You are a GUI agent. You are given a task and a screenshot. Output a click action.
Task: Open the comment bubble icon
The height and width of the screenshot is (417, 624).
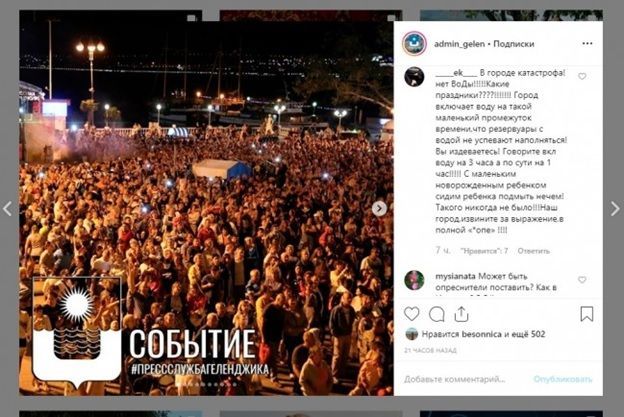[437, 314]
